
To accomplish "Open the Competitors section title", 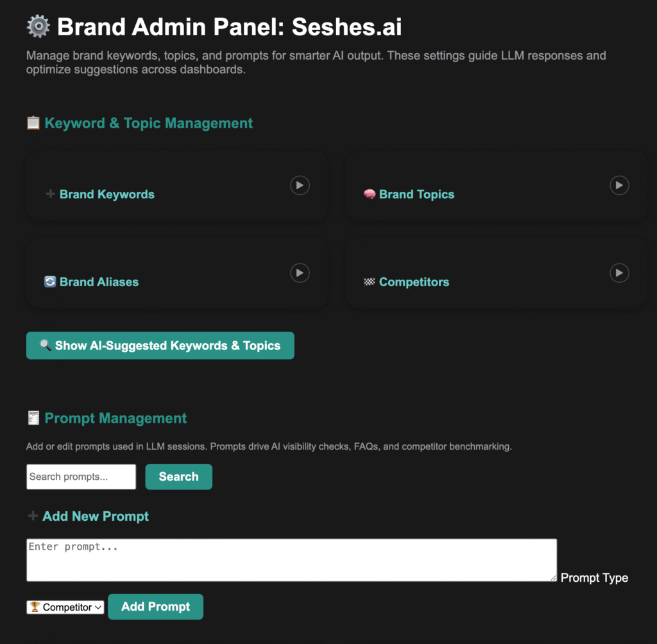I will tap(414, 282).
